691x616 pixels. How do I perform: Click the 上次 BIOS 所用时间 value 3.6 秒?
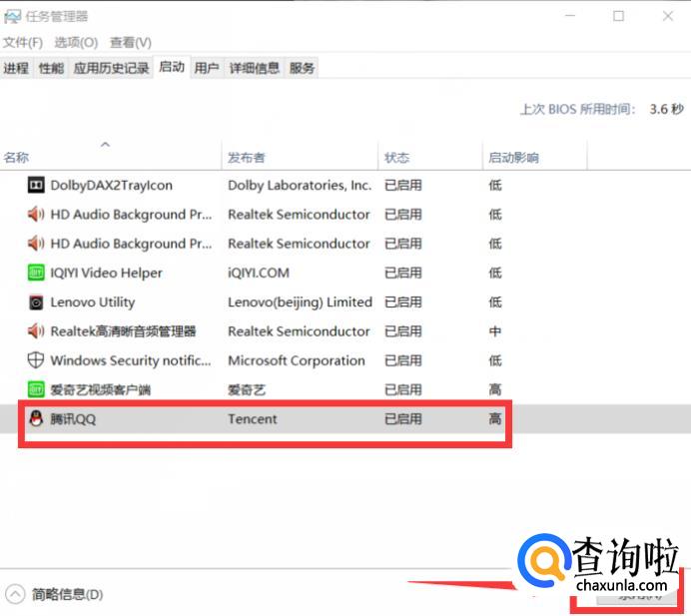click(x=667, y=109)
